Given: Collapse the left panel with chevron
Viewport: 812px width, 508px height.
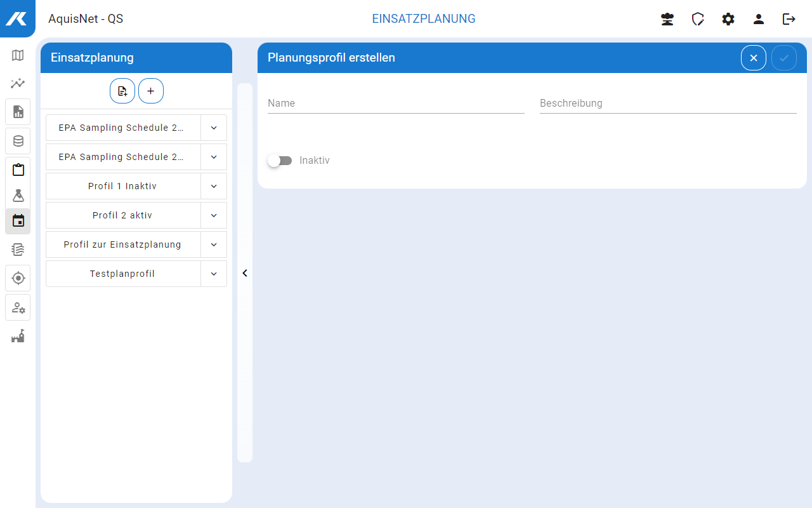Looking at the screenshot, I should (x=245, y=273).
